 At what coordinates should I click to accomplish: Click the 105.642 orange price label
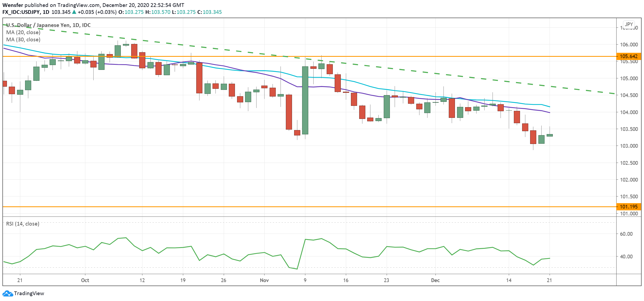(629, 56)
